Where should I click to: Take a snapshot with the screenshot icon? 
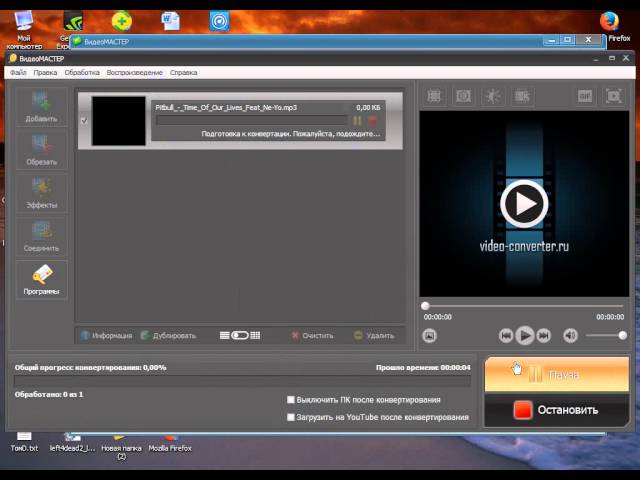pos(430,336)
